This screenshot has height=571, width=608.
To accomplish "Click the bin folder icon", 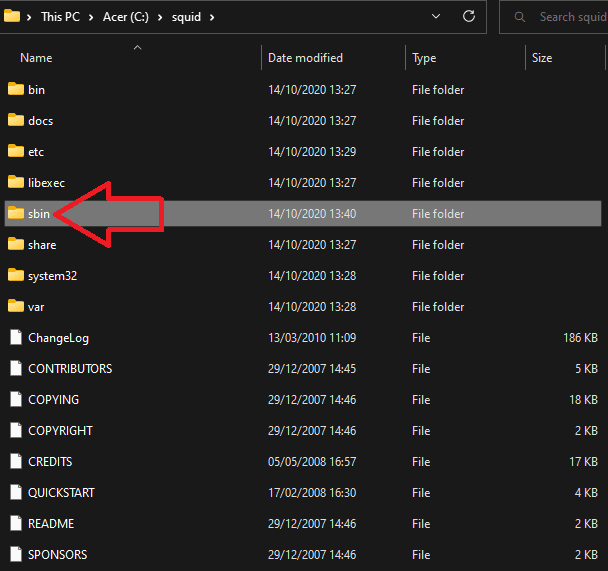I will click(x=15, y=89).
